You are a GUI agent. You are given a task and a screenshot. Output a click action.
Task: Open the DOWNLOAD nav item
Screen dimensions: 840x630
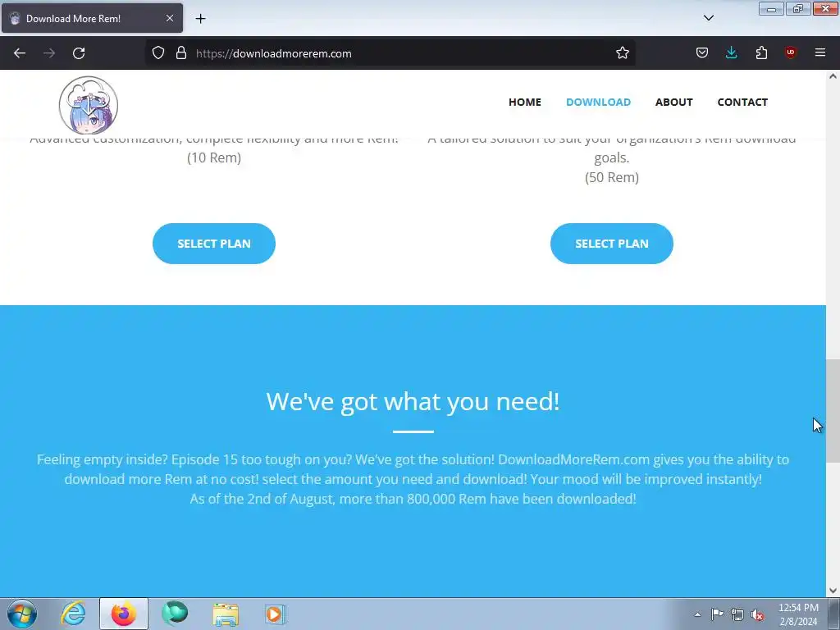598,102
